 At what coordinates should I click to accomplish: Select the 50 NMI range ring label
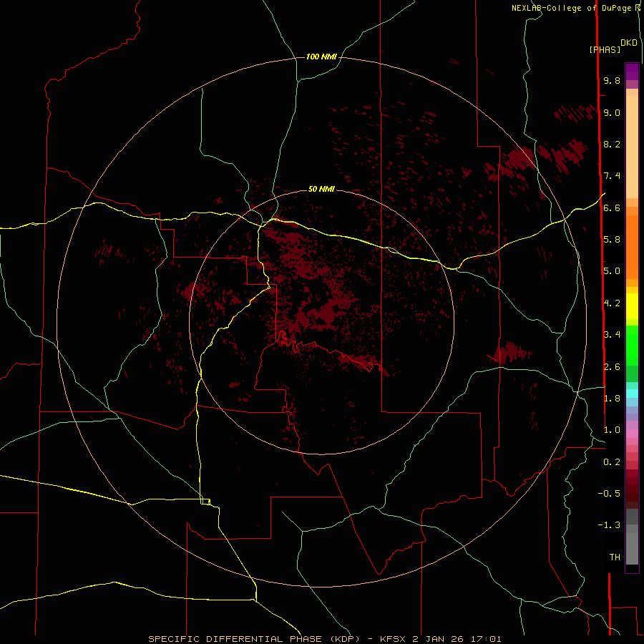click(x=321, y=189)
